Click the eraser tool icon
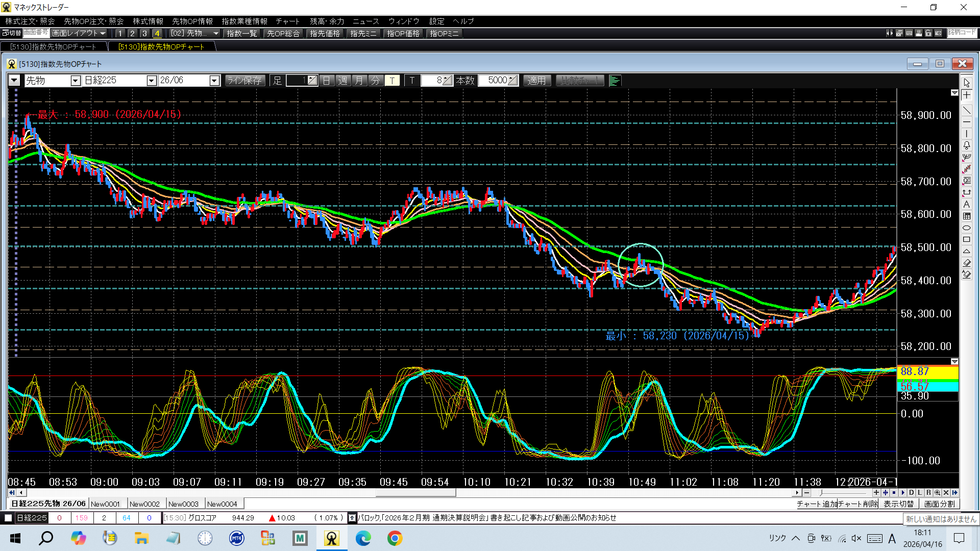This screenshot has height=551, width=980. pyautogui.click(x=967, y=263)
